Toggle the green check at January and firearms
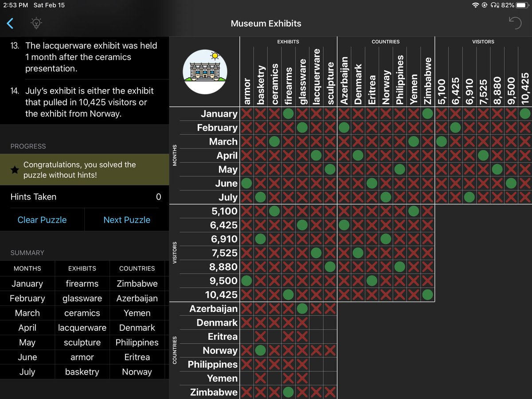532x399 pixels. (x=288, y=113)
